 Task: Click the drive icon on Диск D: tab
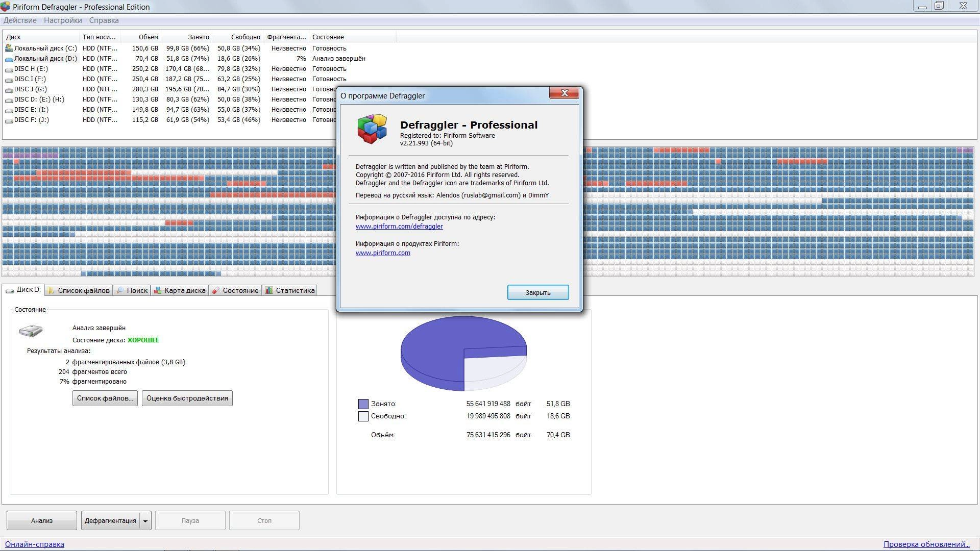pos(9,290)
